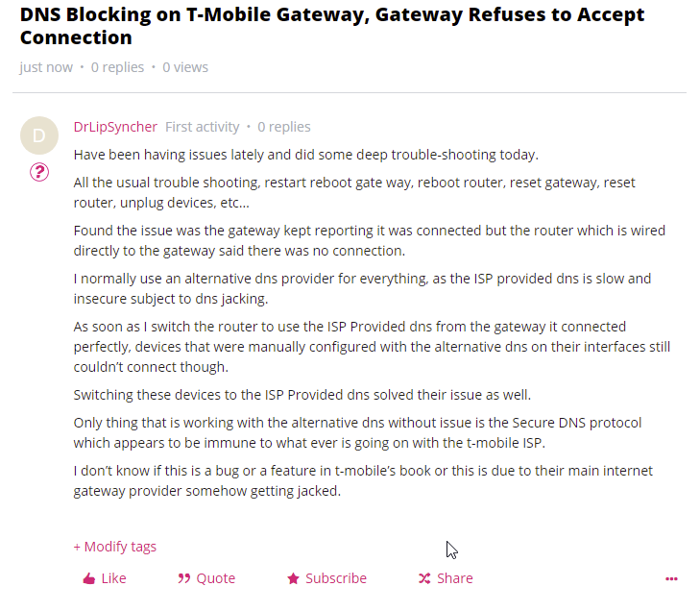Click the '0 views' counter
Screen dimensions: 700x611
(185, 67)
